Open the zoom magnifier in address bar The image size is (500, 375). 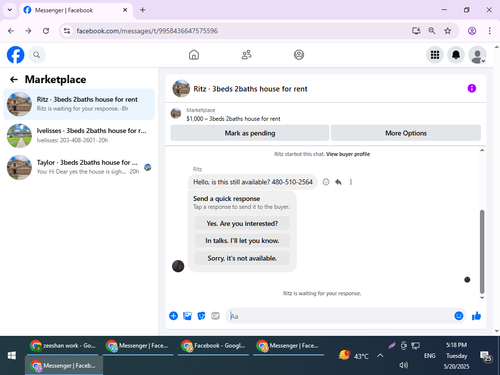[432, 31]
